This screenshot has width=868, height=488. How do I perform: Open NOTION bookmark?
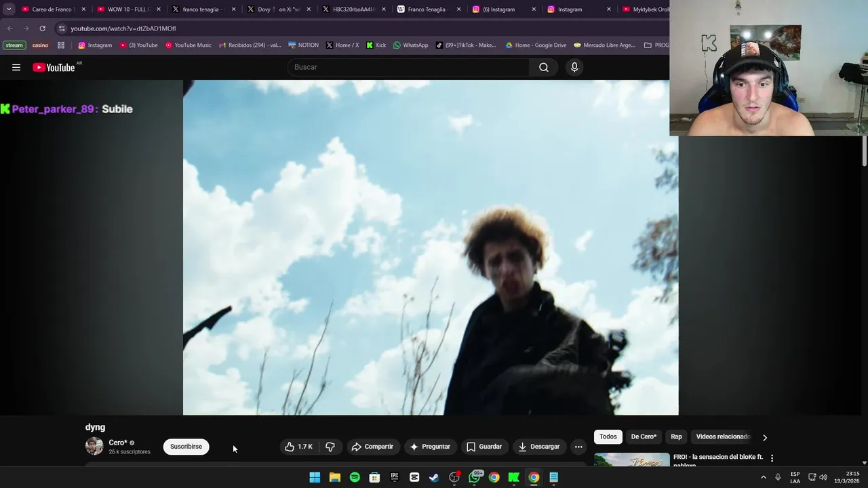(x=303, y=45)
